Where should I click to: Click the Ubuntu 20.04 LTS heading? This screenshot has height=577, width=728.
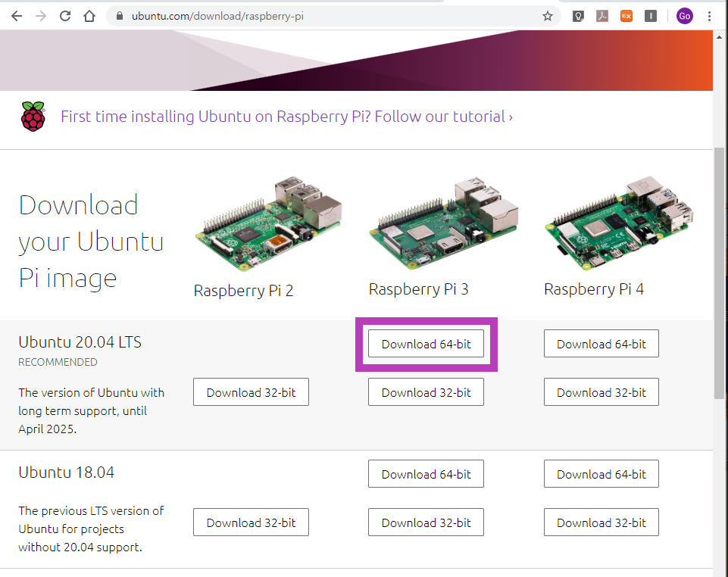tap(80, 342)
